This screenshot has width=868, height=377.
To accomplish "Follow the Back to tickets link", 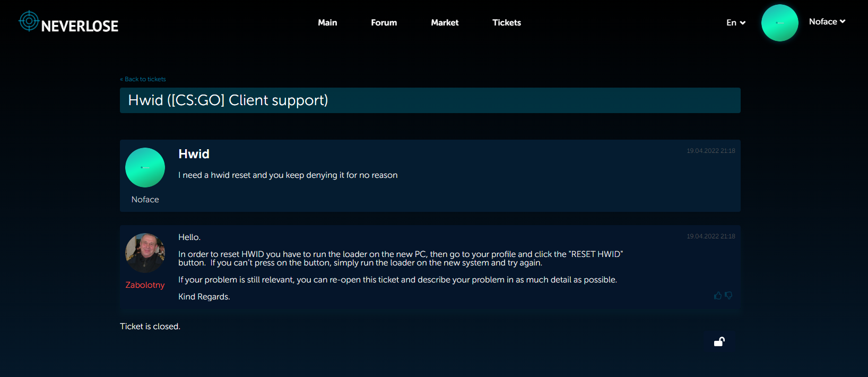I will click(143, 79).
